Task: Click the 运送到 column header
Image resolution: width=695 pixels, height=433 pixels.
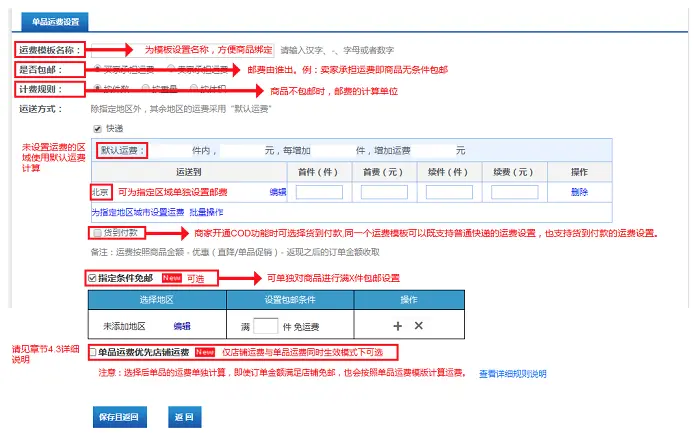Action: point(189,172)
